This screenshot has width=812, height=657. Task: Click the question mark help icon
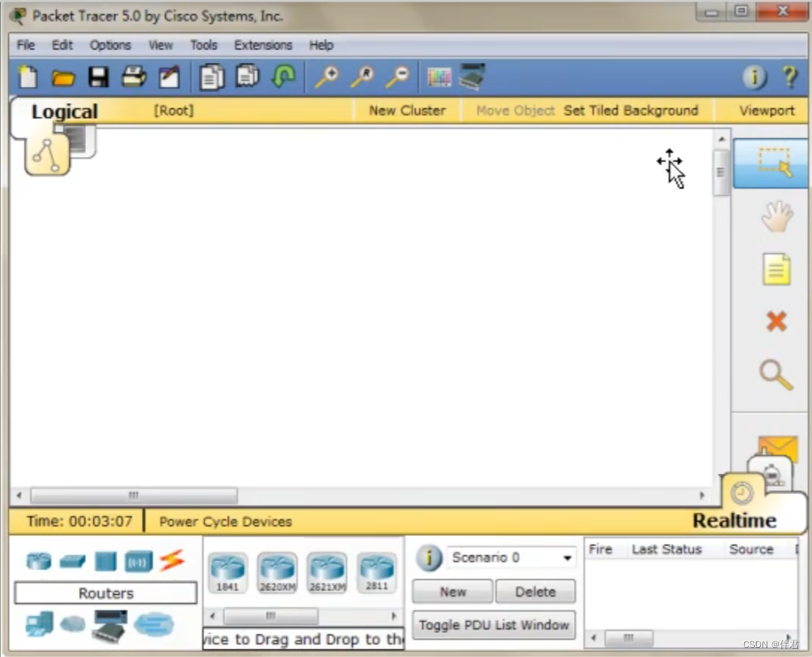click(790, 78)
